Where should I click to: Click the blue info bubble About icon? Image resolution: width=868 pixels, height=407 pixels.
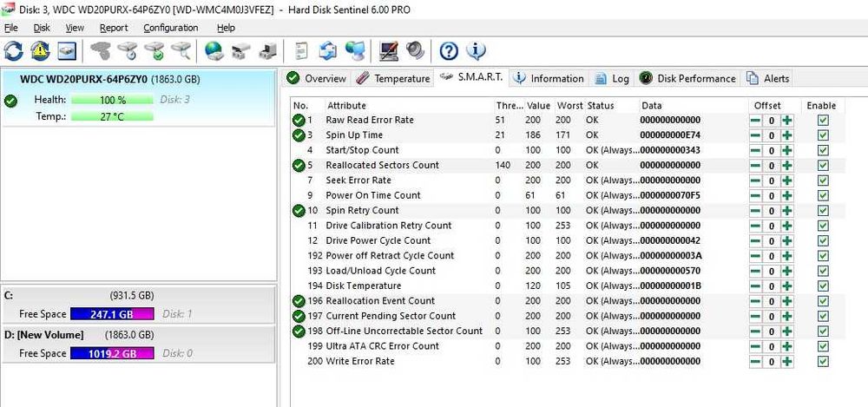[x=476, y=51]
